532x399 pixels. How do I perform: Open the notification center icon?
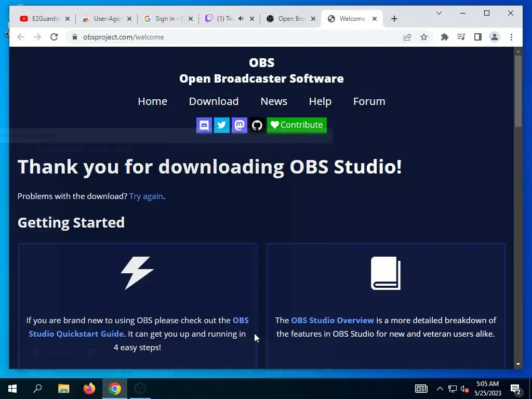(515, 389)
